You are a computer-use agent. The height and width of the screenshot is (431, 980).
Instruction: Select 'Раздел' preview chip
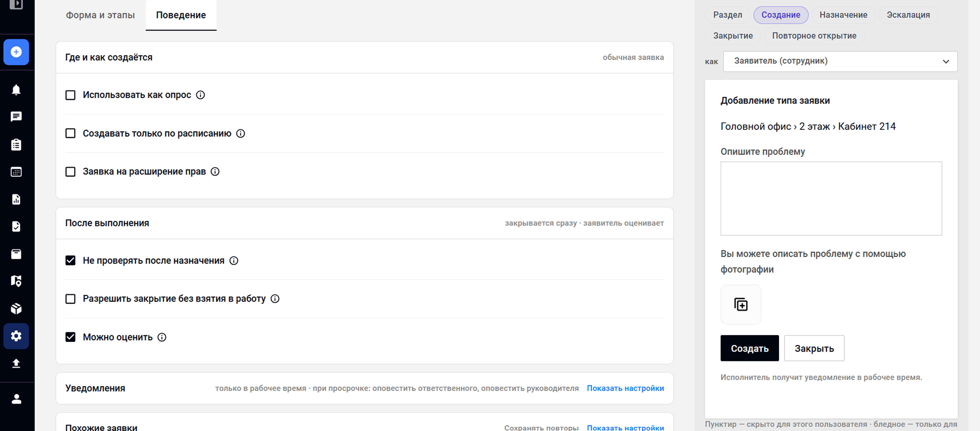[727, 15]
